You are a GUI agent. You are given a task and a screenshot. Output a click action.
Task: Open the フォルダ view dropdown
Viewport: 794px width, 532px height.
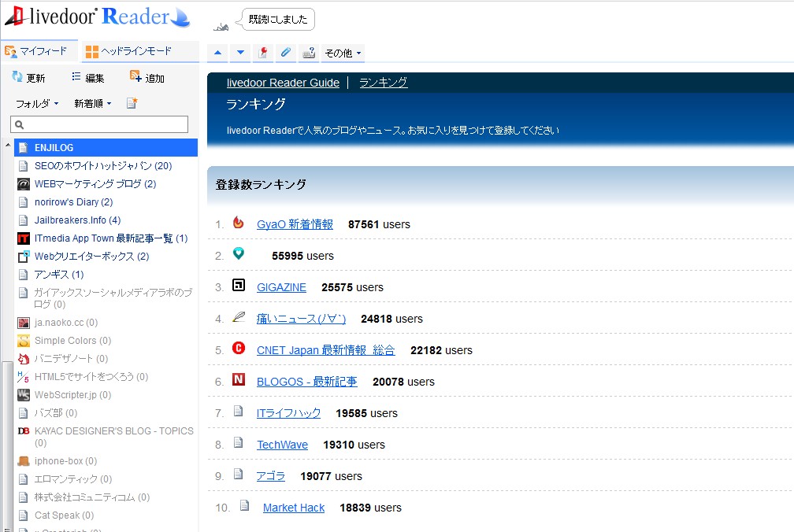tap(36, 104)
